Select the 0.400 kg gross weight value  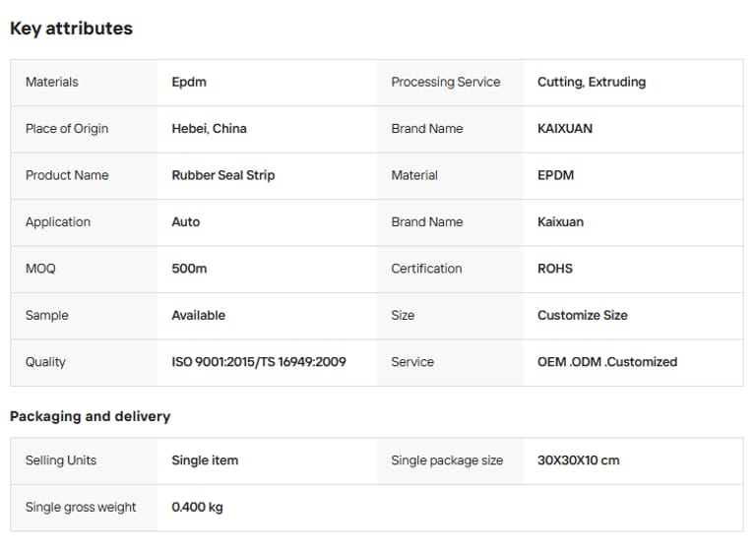tap(197, 508)
